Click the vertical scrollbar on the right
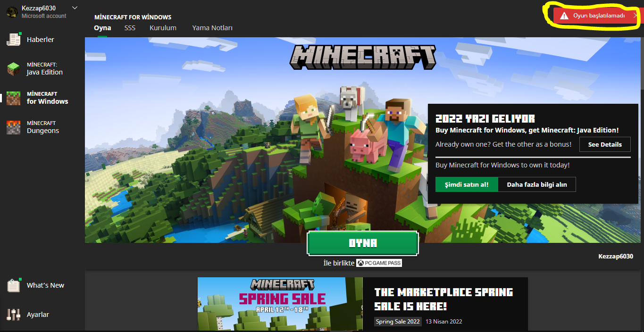The width and height of the screenshot is (644, 332). 642,62
